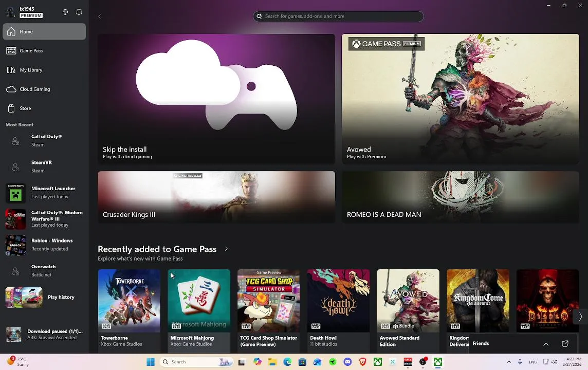Click the microphone tray icon
588x370 pixels.
point(520,362)
